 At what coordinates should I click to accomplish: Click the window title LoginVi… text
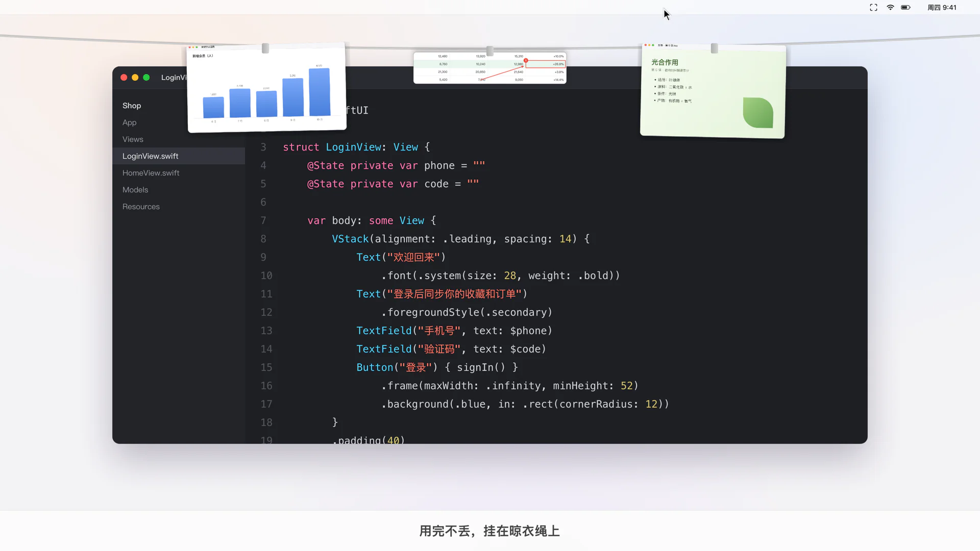click(x=174, y=78)
